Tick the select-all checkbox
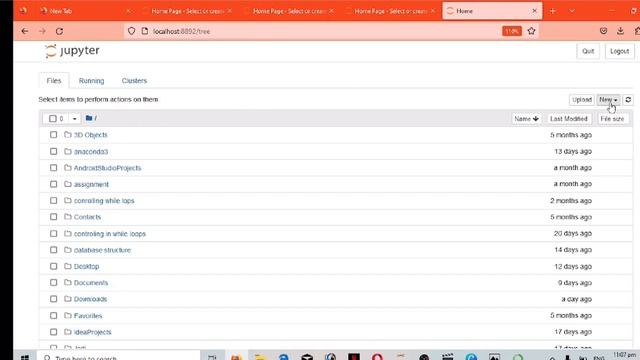640x360 pixels. click(x=53, y=119)
